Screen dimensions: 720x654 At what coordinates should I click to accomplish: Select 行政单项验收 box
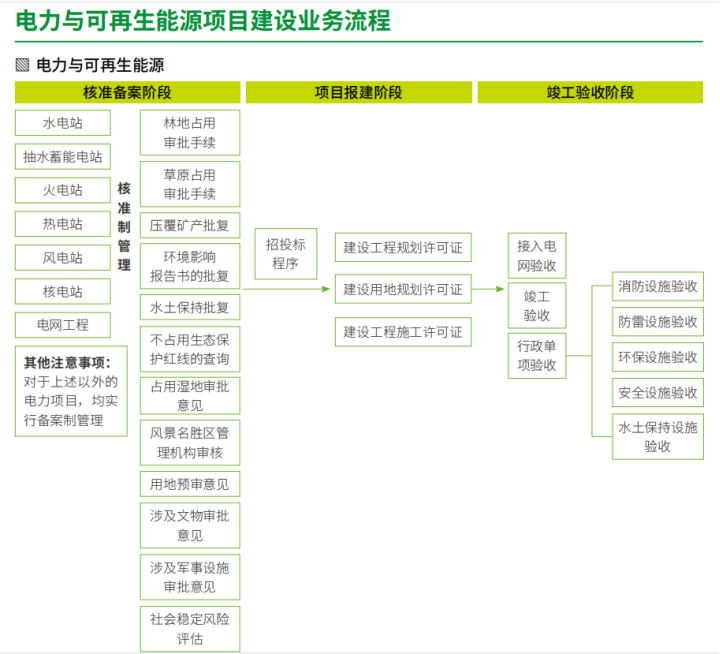coord(537,355)
